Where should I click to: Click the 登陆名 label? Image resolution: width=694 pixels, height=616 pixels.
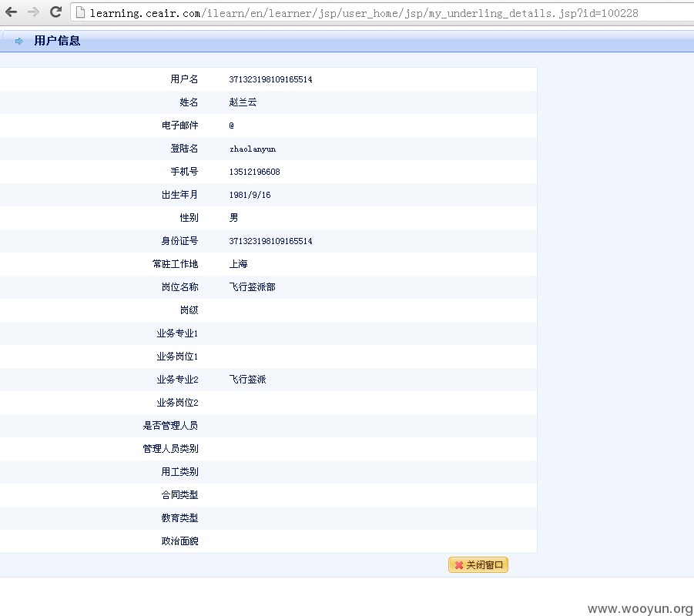184,149
